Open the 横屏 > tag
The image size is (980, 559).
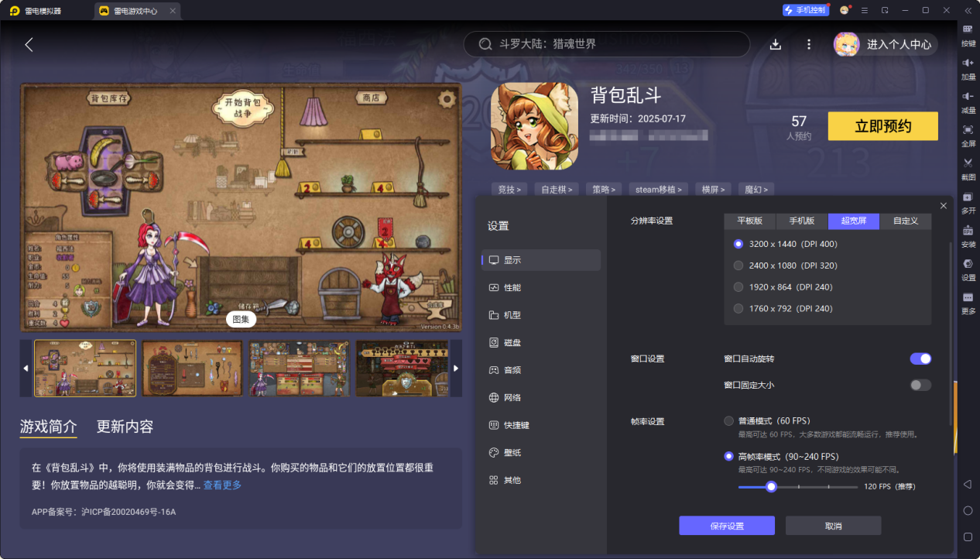(714, 189)
